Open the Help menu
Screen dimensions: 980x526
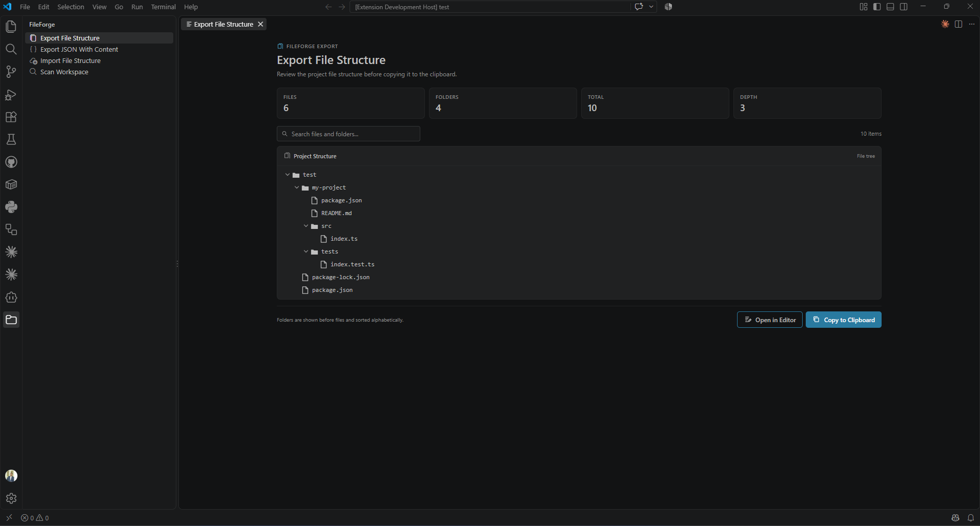(x=191, y=7)
